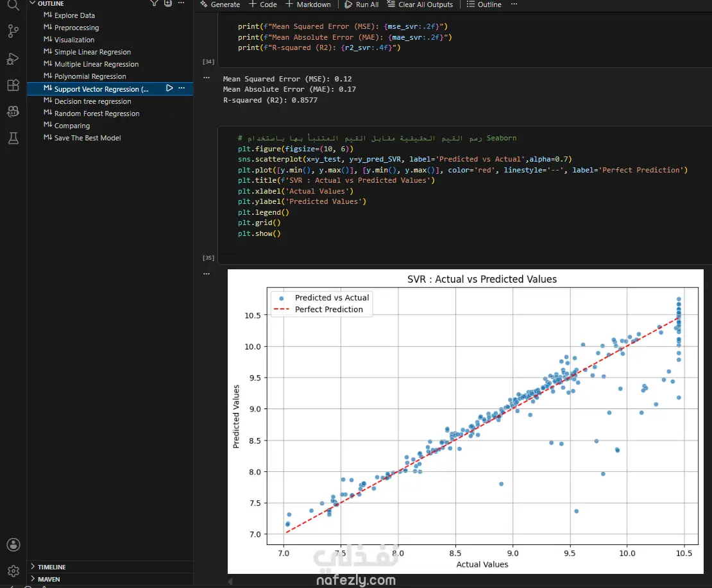Select Random Forest Regression in outline
The image size is (712, 588).
[97, 113]
